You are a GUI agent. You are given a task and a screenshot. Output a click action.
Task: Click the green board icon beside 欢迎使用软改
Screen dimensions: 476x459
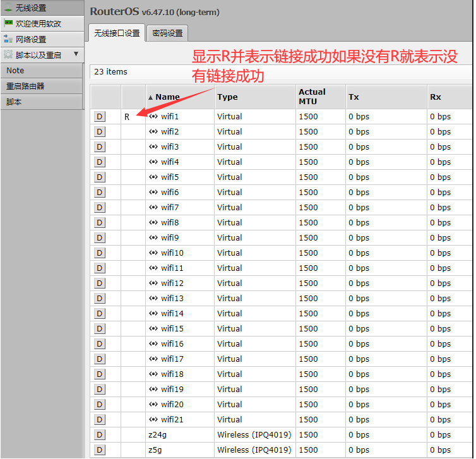(x=8, y=23)
